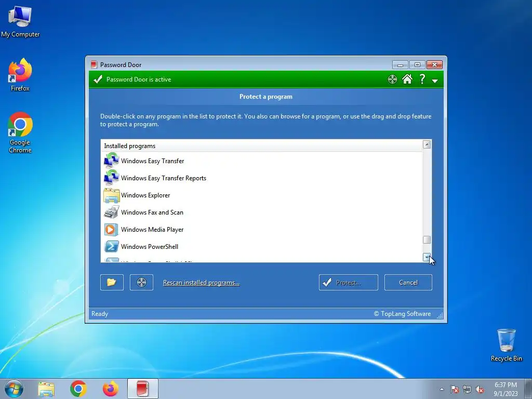The height and width of the screenshot is (399, 532).
Task: Click the taskbar clock showing 6:37 PM
Action: pyautogui.click(x=506, y=389)
